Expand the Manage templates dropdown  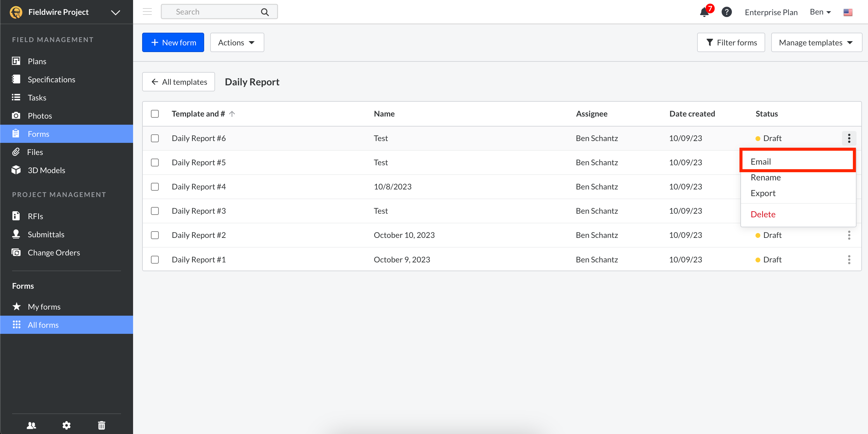816,42
